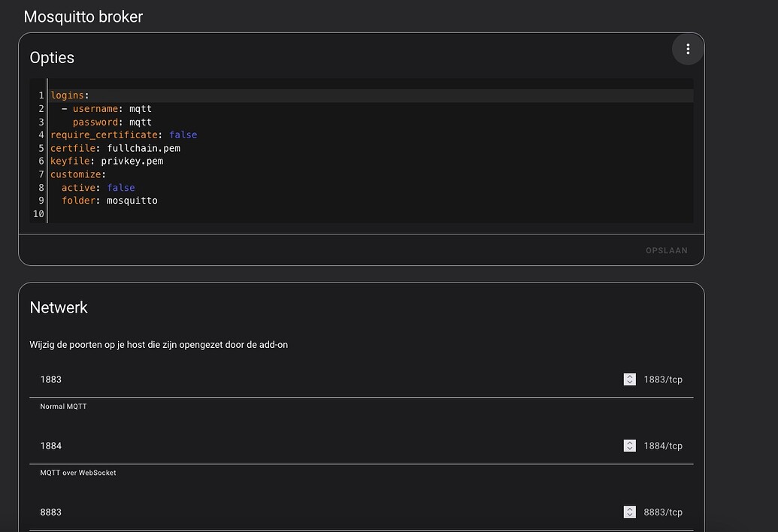
Task: Click the Netwerk card heading
Action: tap(58, 307)
